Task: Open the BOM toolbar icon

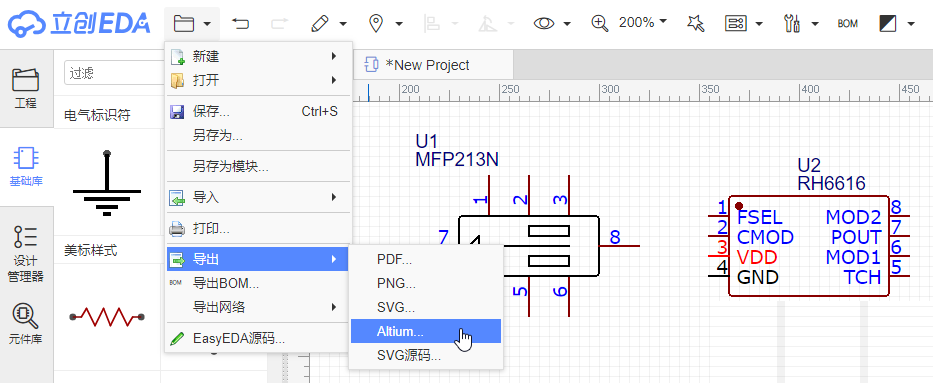Action: (847, 24)
